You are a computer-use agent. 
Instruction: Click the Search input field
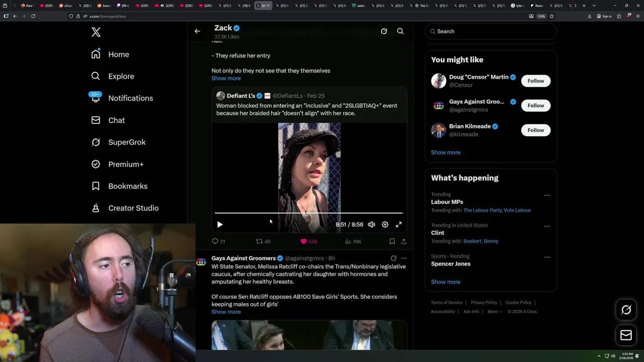491,31
